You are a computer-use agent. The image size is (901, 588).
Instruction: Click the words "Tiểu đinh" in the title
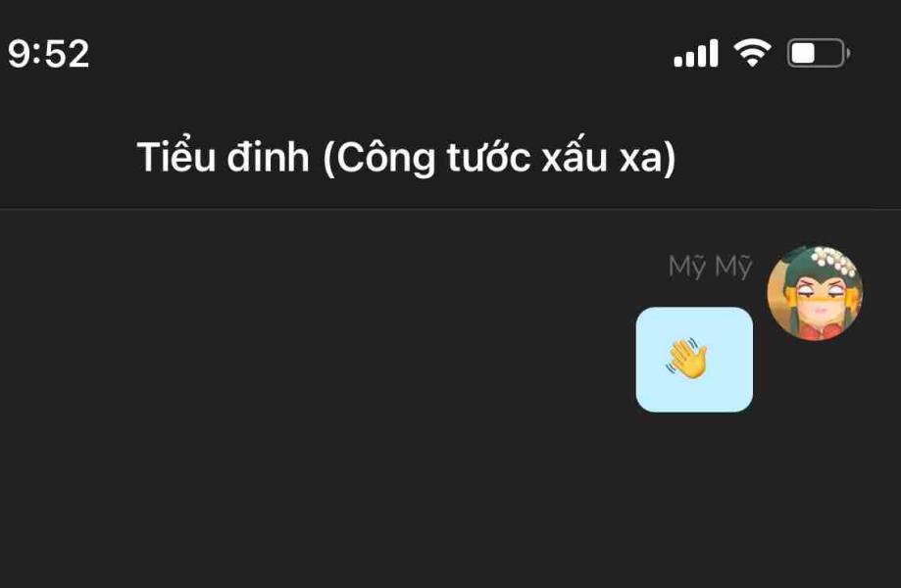click(223, 157)
